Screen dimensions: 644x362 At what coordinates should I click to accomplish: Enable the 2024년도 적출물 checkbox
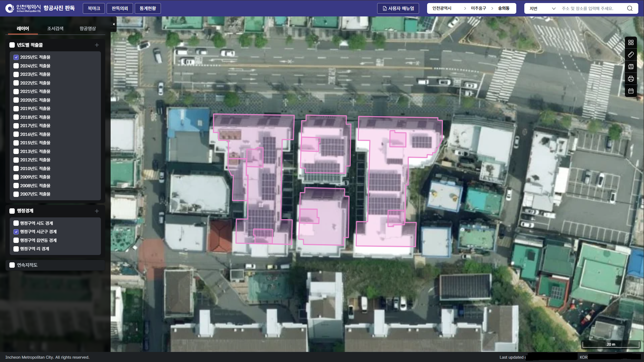[16, 66]
